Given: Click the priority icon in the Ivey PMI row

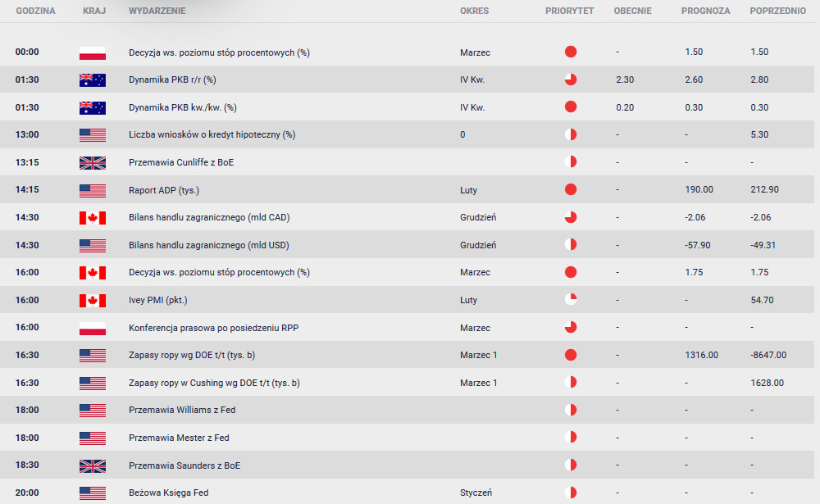Looking at the screenshot, I should (x=571, y=300).
